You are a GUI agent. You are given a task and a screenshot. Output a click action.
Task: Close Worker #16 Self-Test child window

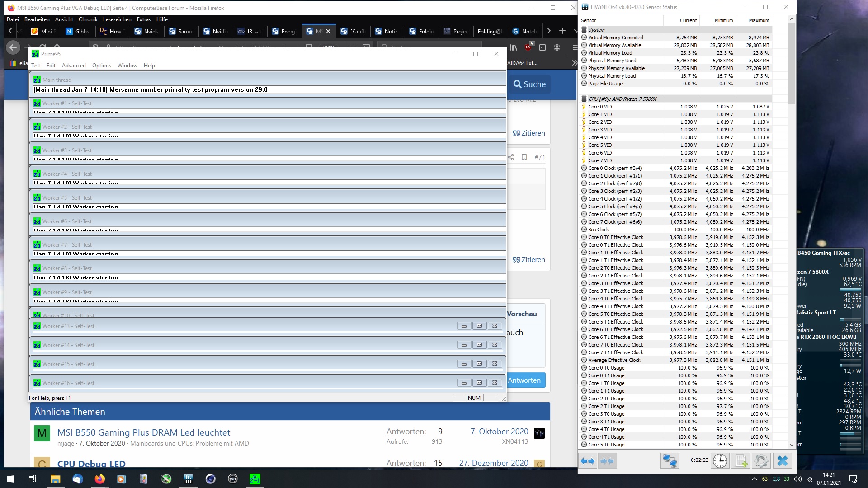click(x=495, y=383)
